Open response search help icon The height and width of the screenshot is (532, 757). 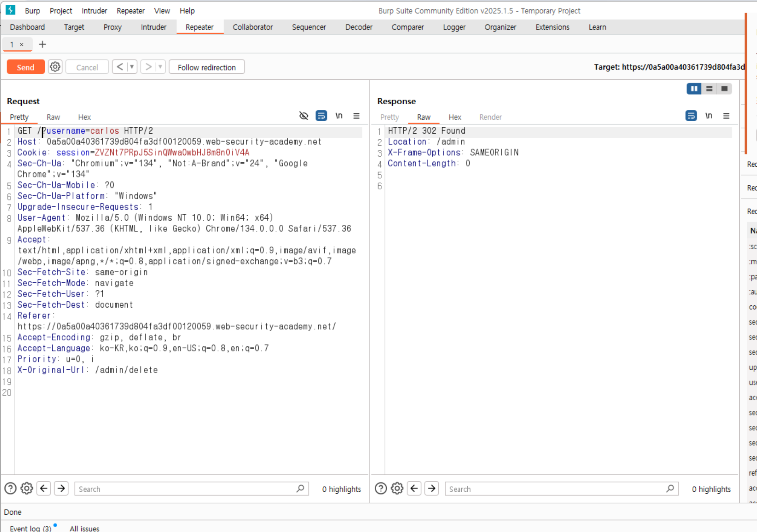click(x=381, y=489)
